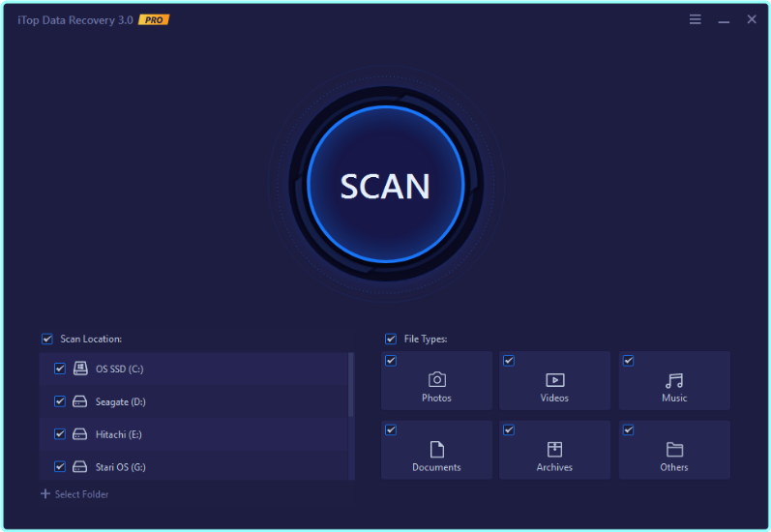Start scanning with the SCAN button
This screenshot has width=771, height=532.
pyautogui.click(x=385, y=186)
